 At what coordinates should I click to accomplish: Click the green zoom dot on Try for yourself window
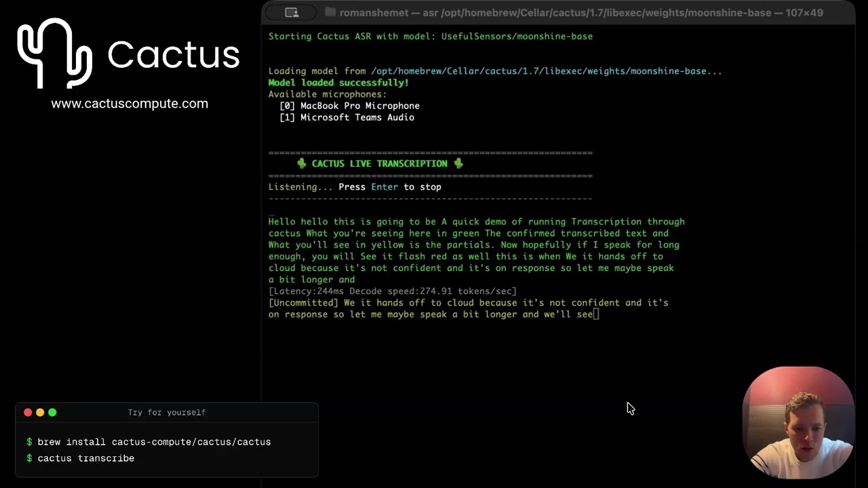pyautogui.click(x=52, y=412)
